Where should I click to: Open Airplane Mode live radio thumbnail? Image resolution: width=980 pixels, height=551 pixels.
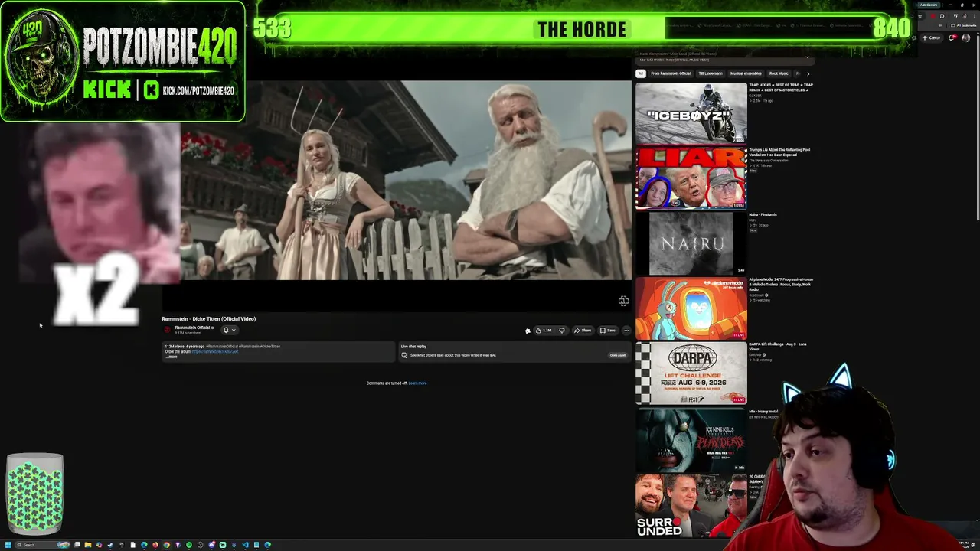coord(691,308)
